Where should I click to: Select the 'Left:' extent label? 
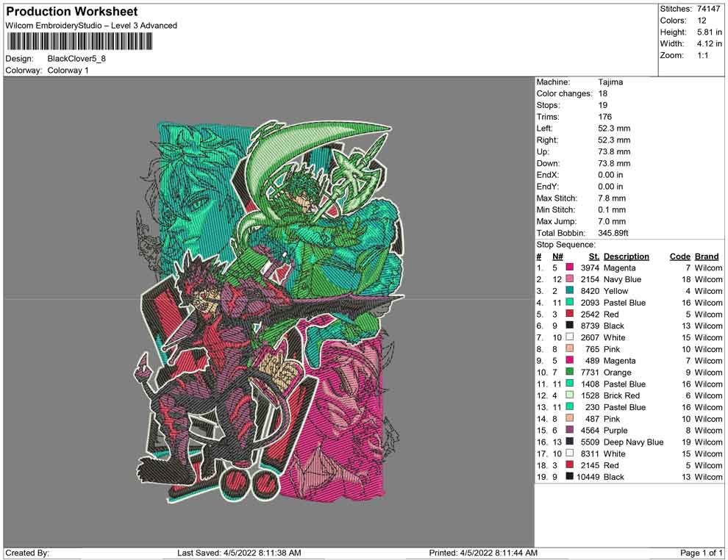click(544, 128)
